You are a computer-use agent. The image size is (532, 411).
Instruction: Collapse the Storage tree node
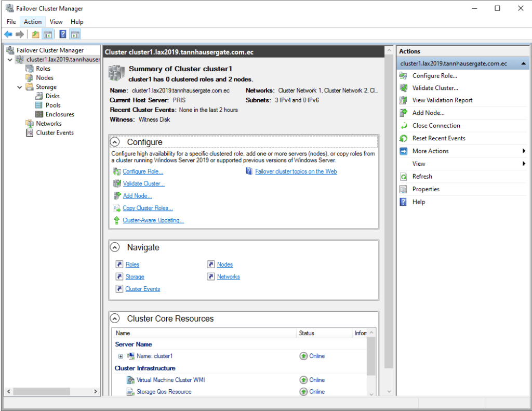point(20,87)
